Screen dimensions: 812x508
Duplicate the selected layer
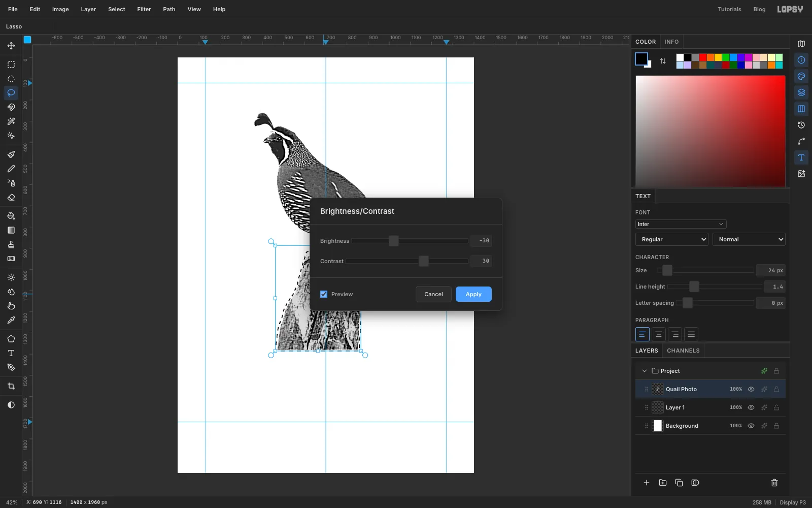click(x=679, y=483)
